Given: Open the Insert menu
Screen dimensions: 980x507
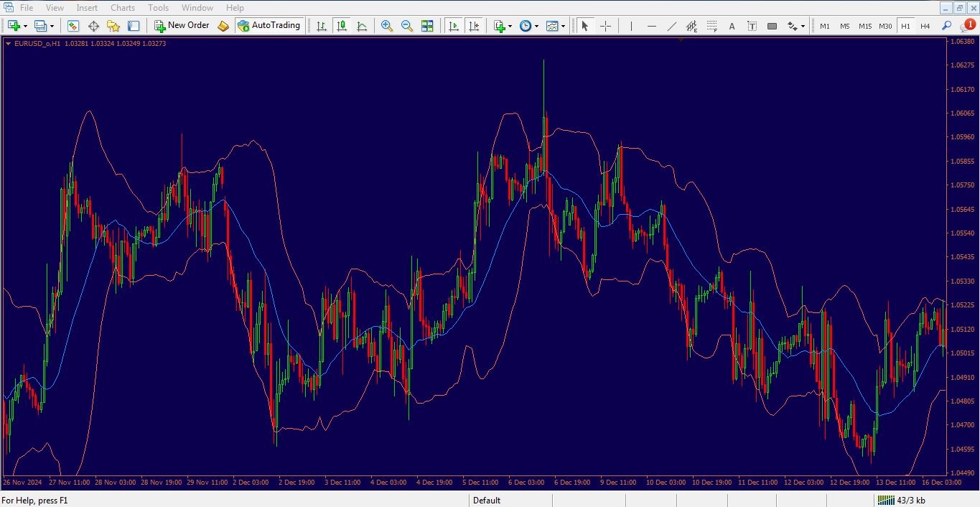Looking at the screenshot, I should pyautogui.click(x=87, y=8).
